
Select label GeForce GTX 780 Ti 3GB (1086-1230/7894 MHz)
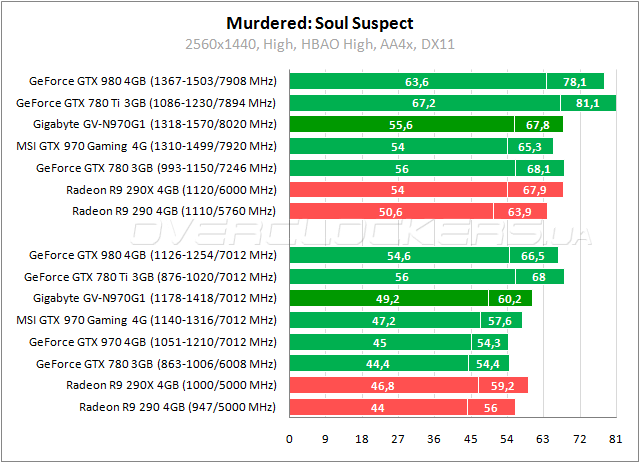click(146, 103)
